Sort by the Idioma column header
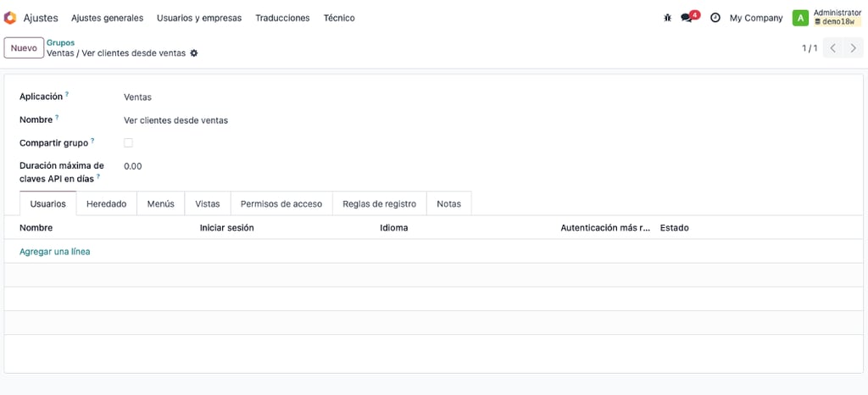 pos(394,227)
